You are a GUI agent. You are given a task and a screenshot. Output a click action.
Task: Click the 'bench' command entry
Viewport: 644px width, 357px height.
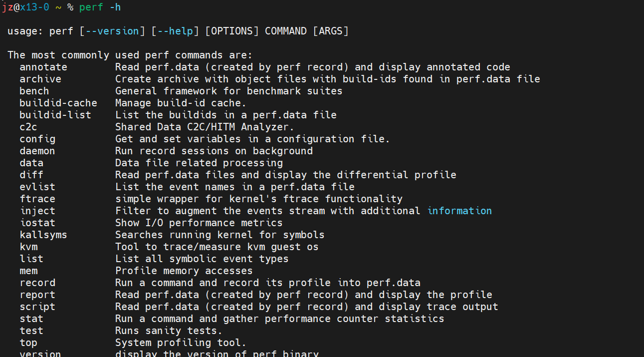pos(34,91)
